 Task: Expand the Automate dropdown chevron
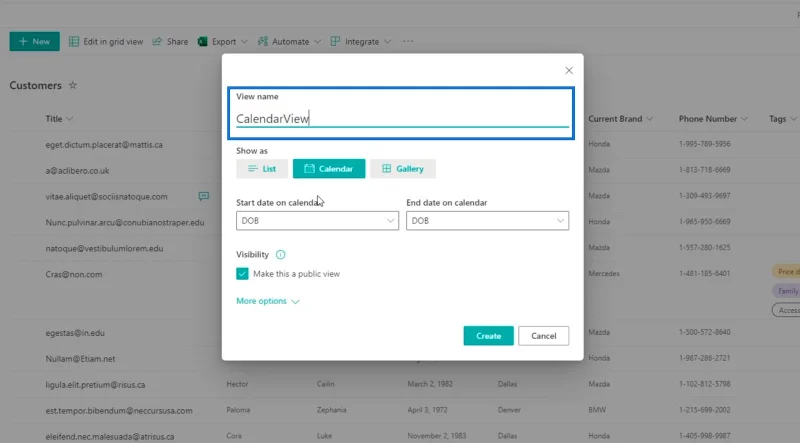point(317,42)
